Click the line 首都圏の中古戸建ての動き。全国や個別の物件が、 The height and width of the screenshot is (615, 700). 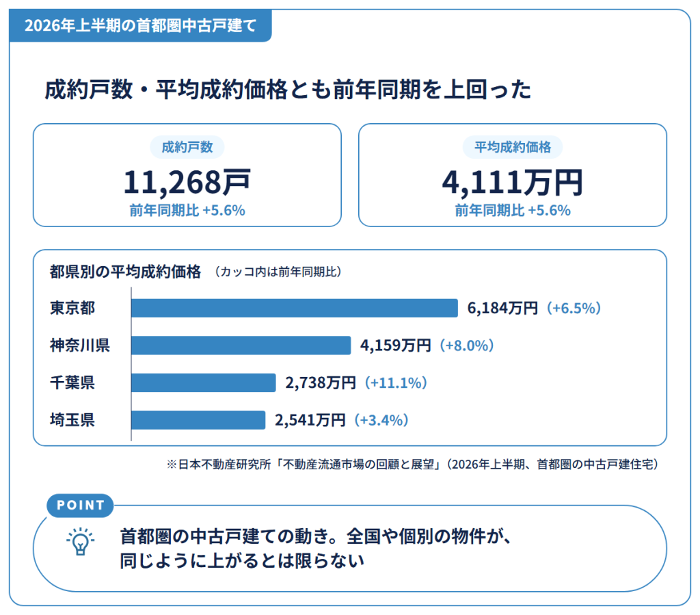pyautogui.click(x=315, y=536)
